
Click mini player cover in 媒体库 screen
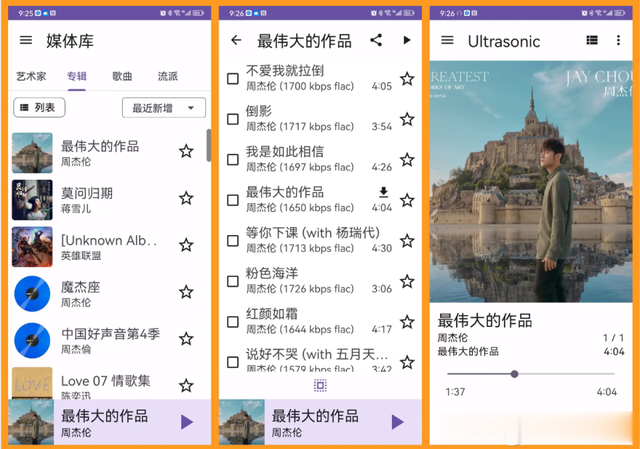[x=31, y=422]
